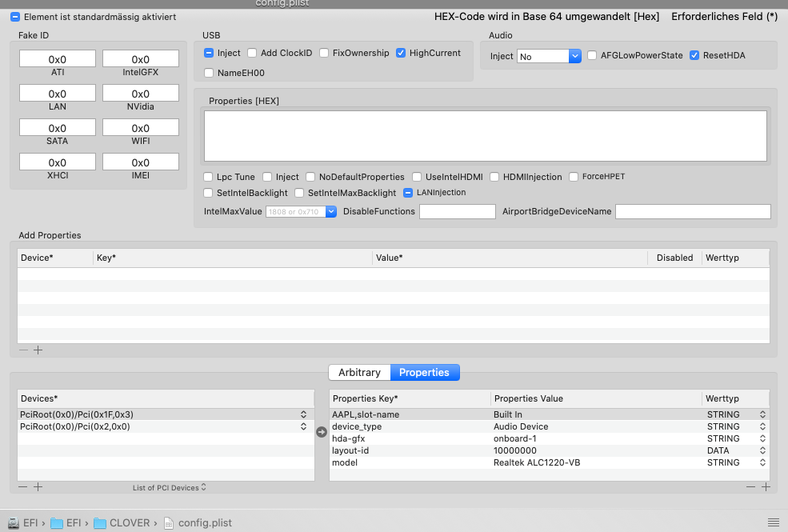This screenshot has height=532, width=788.
Task: Toggle the USB Inject checkbox
Action: click(209, 53)
